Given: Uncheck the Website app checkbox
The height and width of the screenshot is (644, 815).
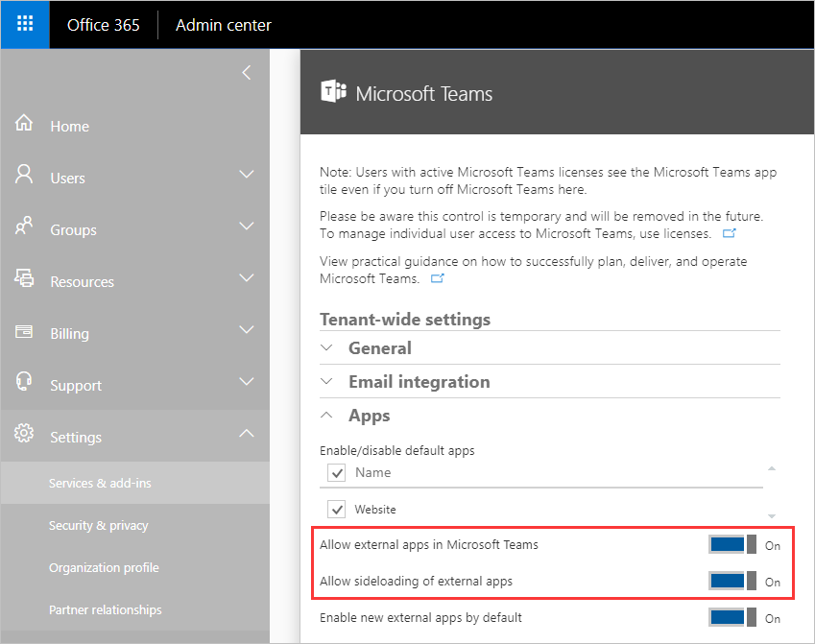Looking at the screenshot, I should pos(337,510).
